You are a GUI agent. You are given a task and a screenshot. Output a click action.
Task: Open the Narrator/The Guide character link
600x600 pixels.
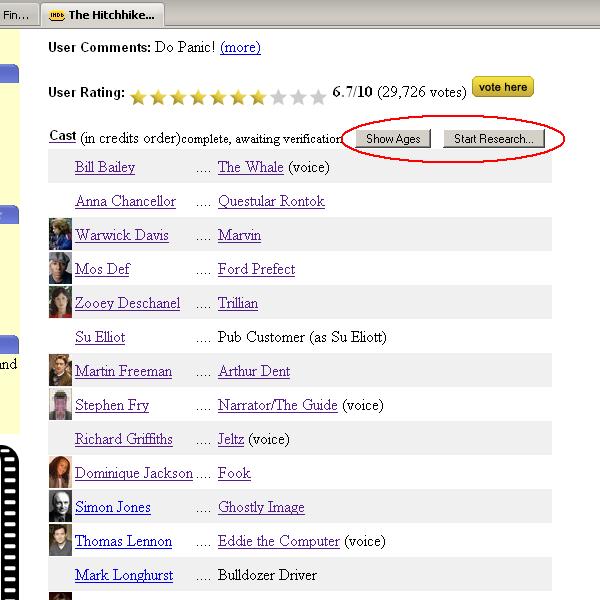(278, 405)
